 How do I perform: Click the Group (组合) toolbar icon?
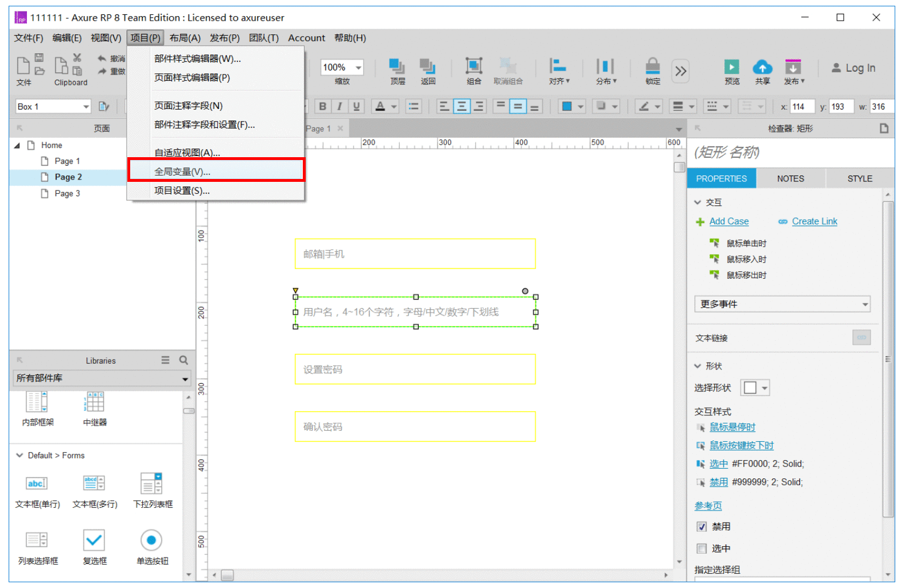coord(474,67)
